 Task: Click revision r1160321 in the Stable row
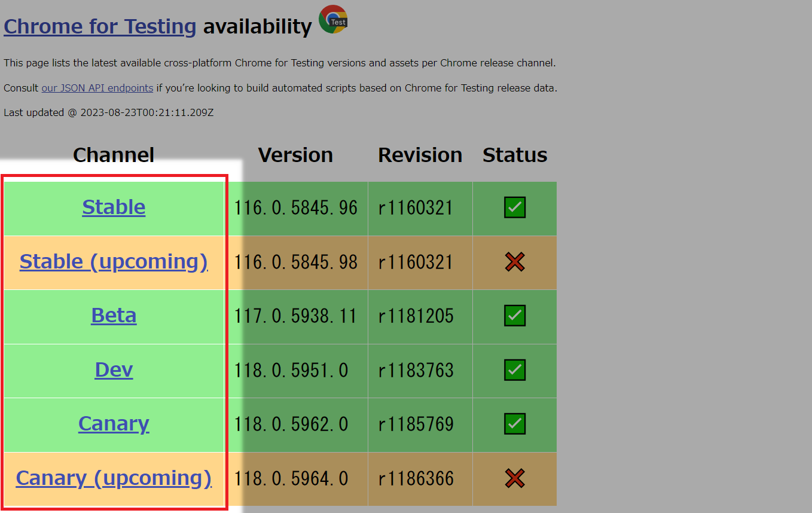point(416,208)
